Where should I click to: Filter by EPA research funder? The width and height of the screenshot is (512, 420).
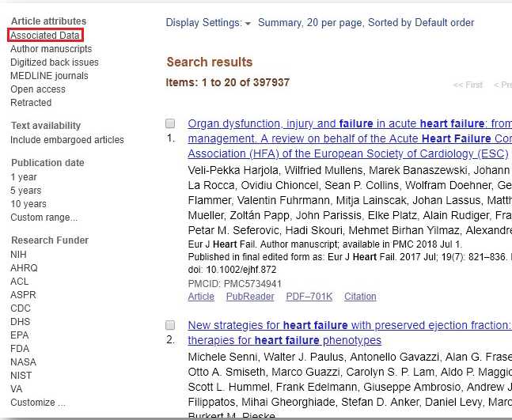[x=19, y=335]
